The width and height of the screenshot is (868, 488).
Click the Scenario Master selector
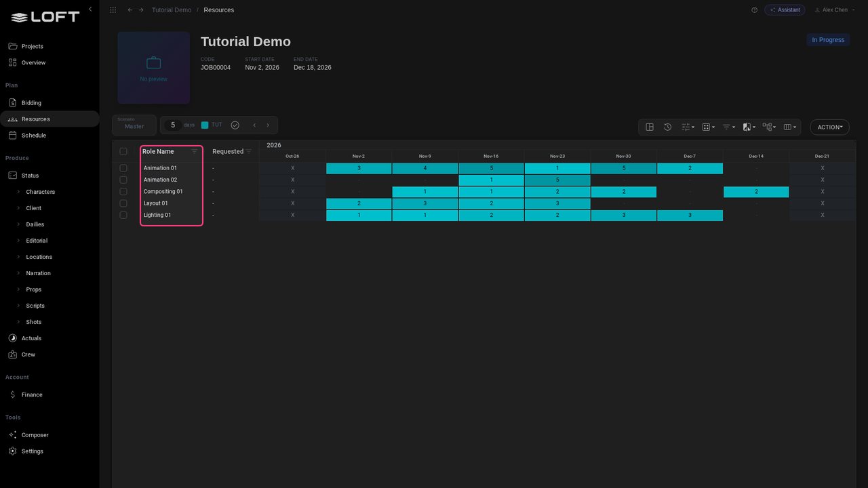tap(134, 125)
